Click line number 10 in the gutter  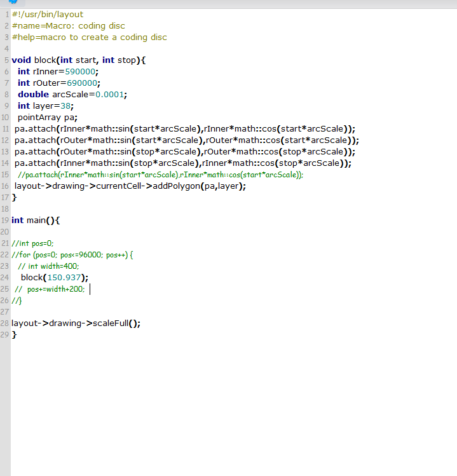point(5,118)
